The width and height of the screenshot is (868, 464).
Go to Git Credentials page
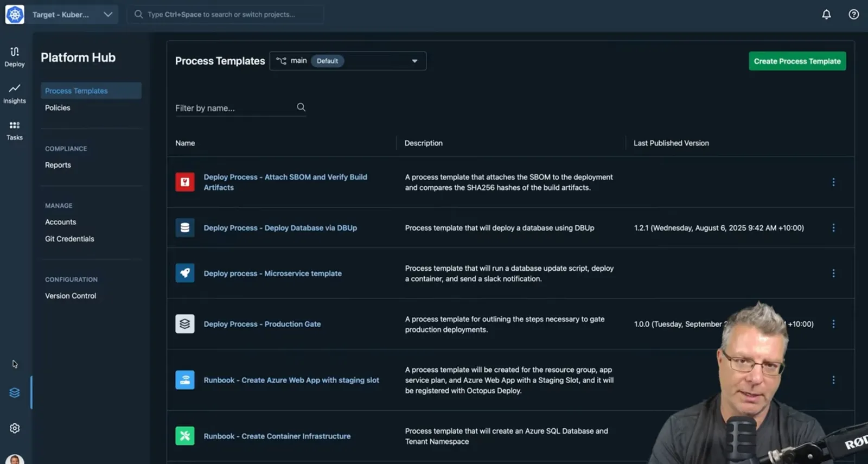pos(69,239)
